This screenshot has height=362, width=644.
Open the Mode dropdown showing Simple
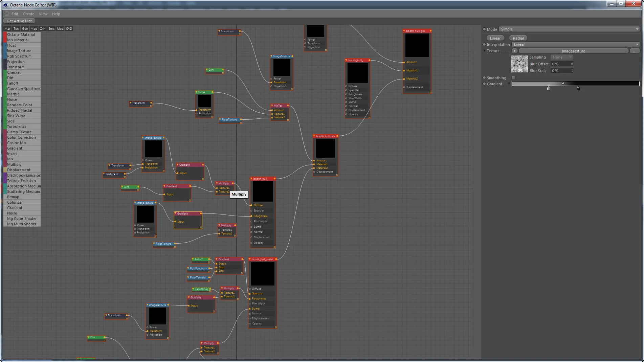(x=569, y=29)
